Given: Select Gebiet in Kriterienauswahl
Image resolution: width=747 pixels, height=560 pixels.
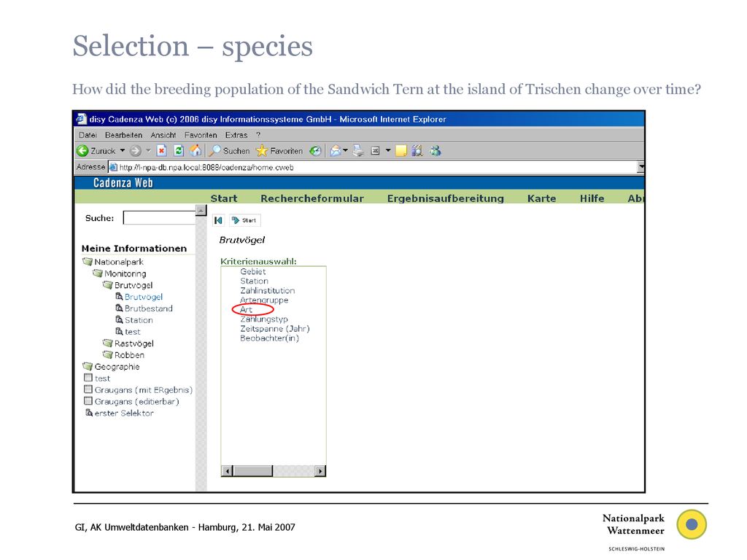Looking at the screenshot, I should point(253,271).
